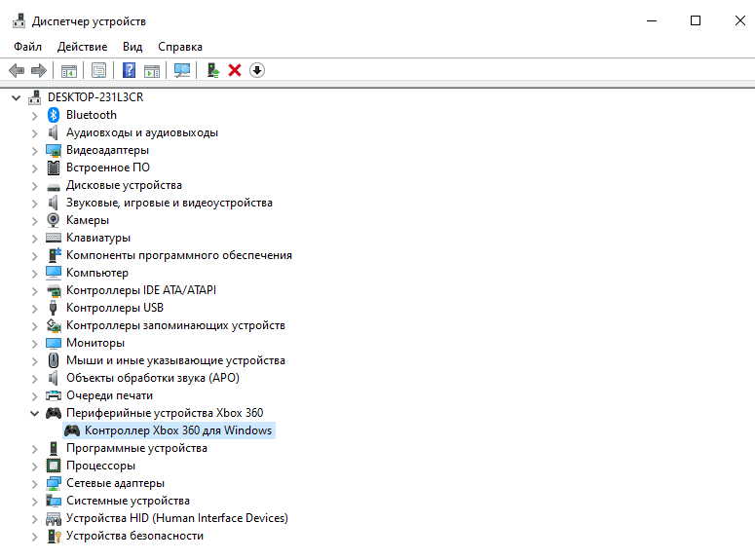
Task: Open Help via the question mark icon
Action: [x=129, y=70]
